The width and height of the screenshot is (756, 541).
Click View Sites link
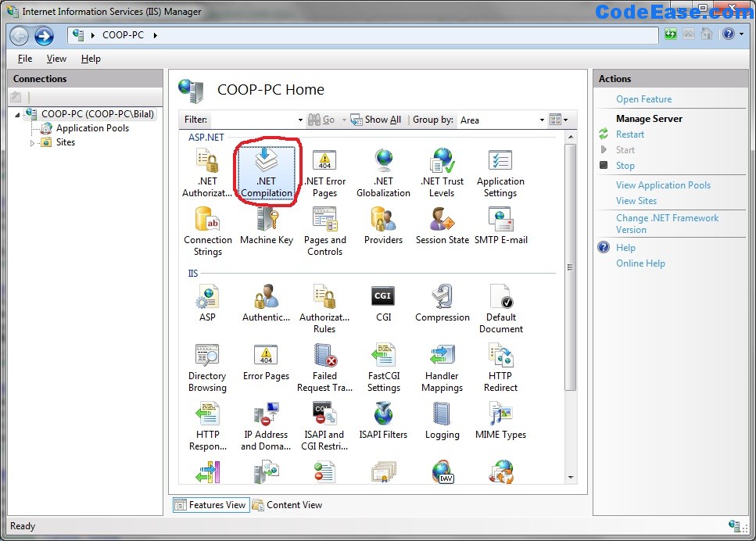(636, 201)
